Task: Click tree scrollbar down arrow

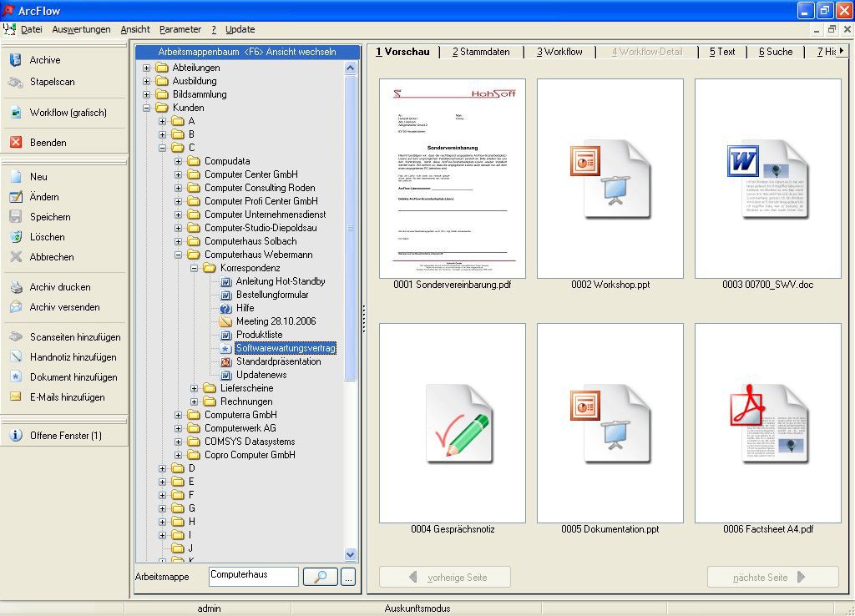Action: click(350, 555)
